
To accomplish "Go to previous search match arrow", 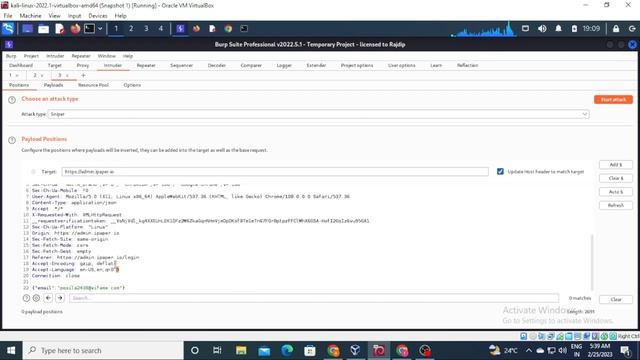I will click(x=48, y=298).
